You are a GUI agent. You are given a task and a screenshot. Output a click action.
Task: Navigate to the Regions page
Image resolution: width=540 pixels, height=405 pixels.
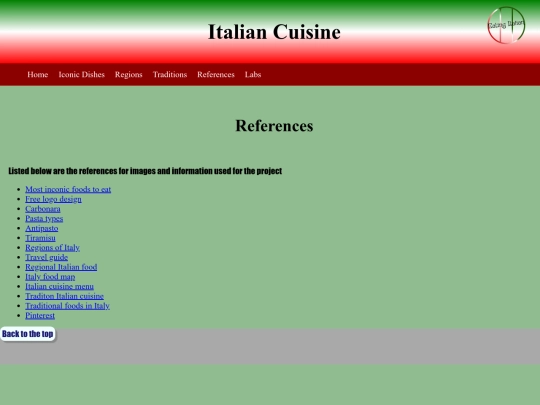point(128,75)
